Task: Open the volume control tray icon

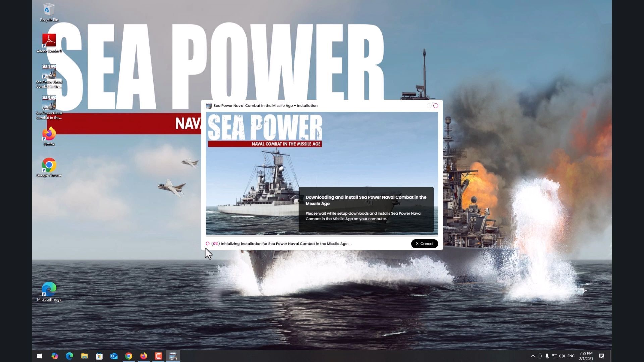Action: [562, 356]
